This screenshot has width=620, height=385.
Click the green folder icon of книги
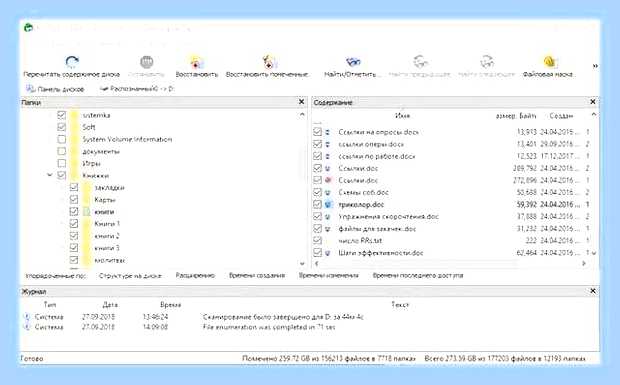(x=87, y=212)
